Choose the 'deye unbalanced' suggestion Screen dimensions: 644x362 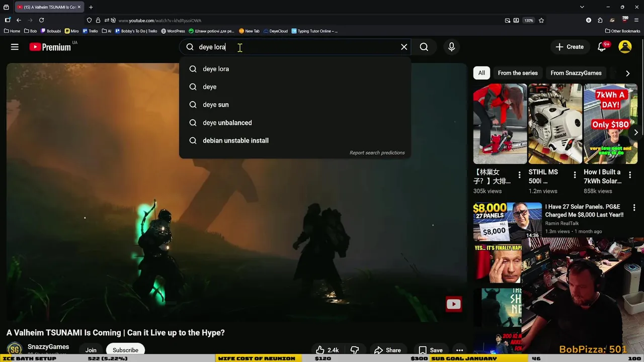coord(295,123)
